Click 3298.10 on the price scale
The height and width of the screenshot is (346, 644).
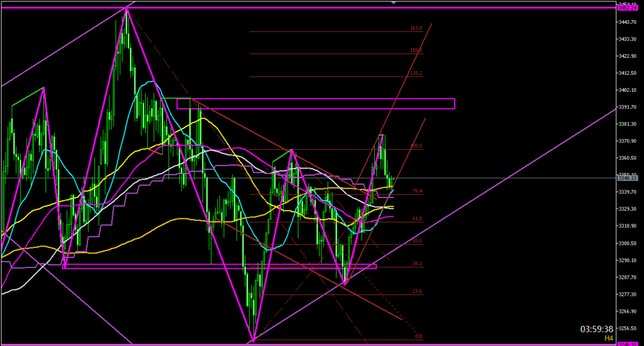[628, 260]
